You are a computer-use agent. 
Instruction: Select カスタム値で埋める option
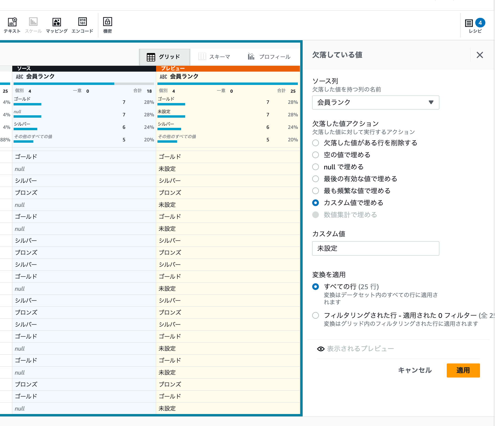click(315, 203)
